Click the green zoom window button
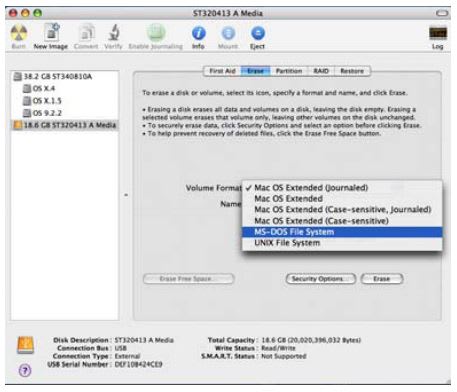The width and height of the screenshot is (457, 392). coord(38,13)
